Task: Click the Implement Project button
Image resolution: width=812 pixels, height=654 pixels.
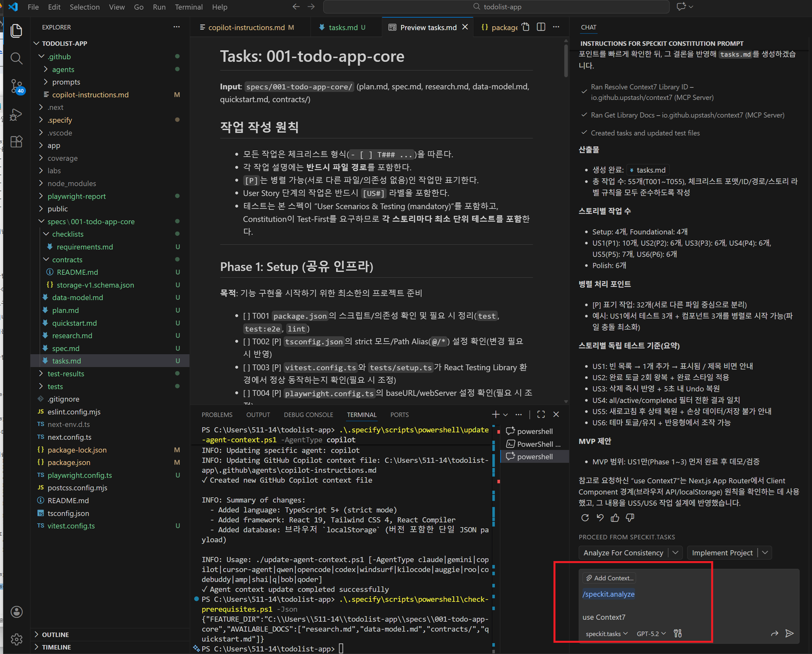Action: pos(722,553)
